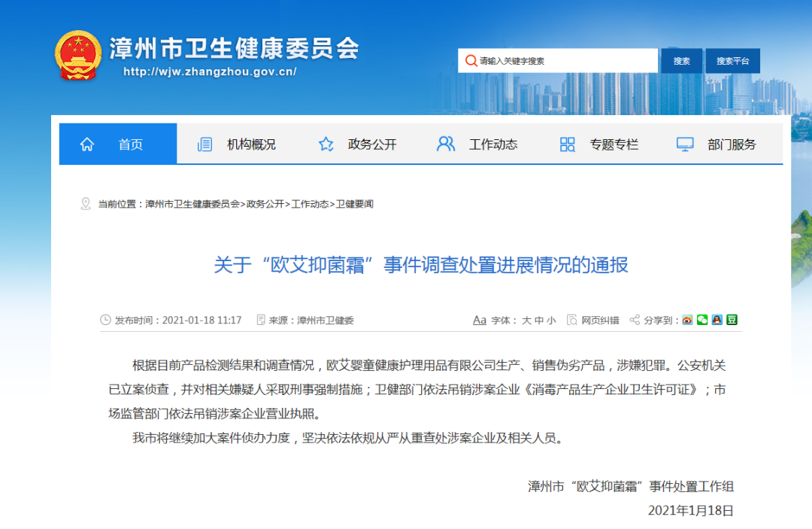
Task: Share the article to Weibo
Action: coord(687,320)
